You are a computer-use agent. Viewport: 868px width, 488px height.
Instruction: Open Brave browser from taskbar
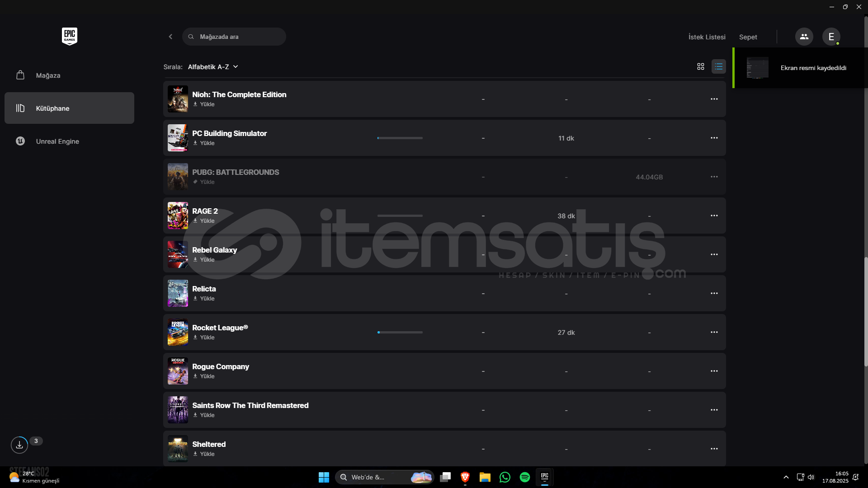point(465,477)
